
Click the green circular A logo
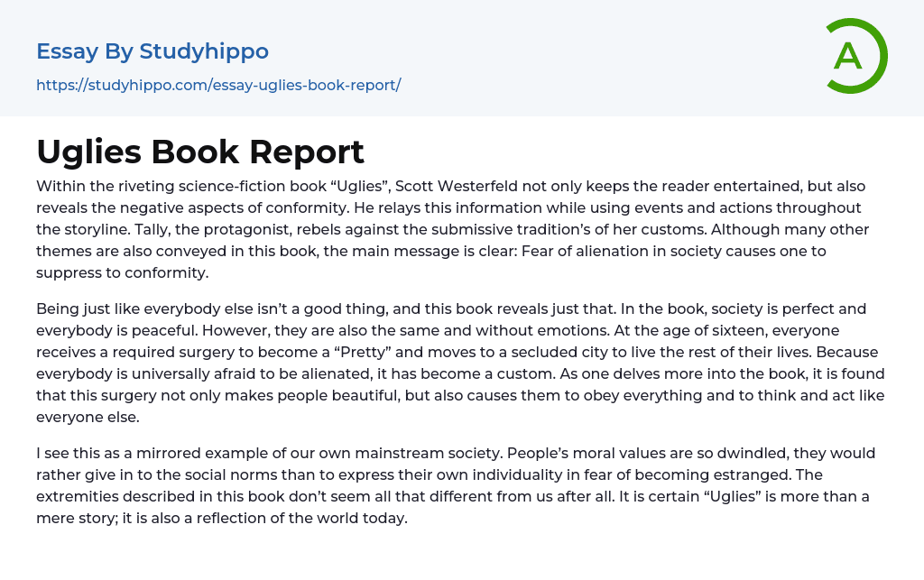coord(856,56)
